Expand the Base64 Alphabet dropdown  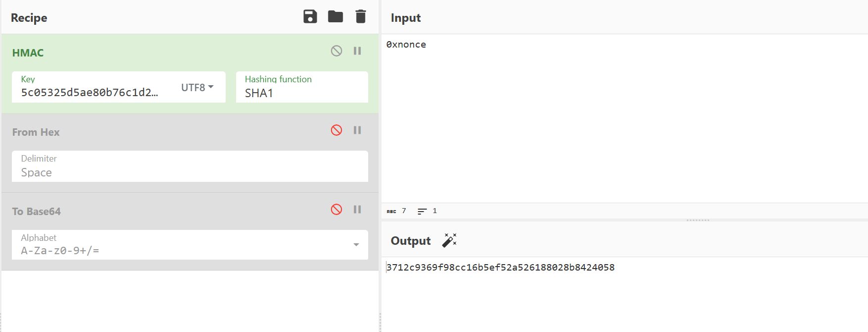point(356,245)
